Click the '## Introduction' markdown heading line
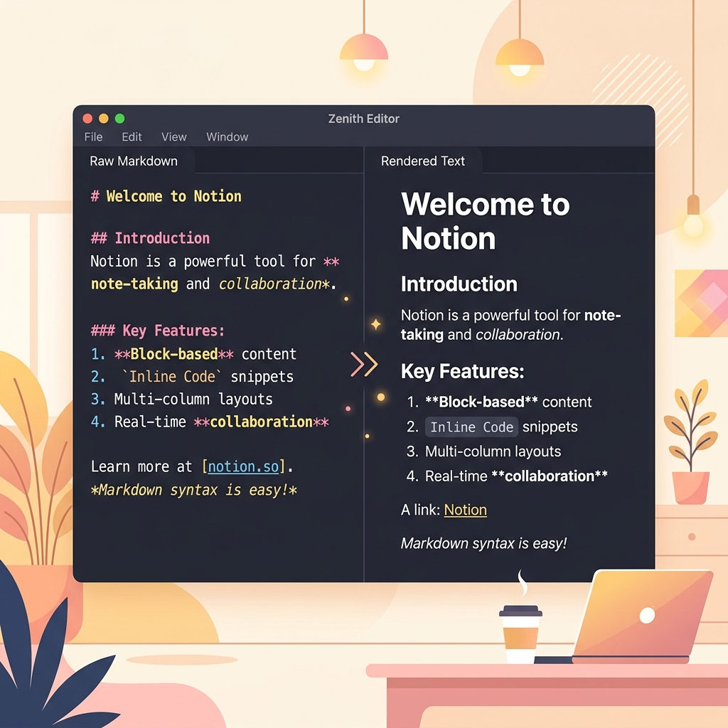This screenshot has width=728, height=728. tap(150, 238)
